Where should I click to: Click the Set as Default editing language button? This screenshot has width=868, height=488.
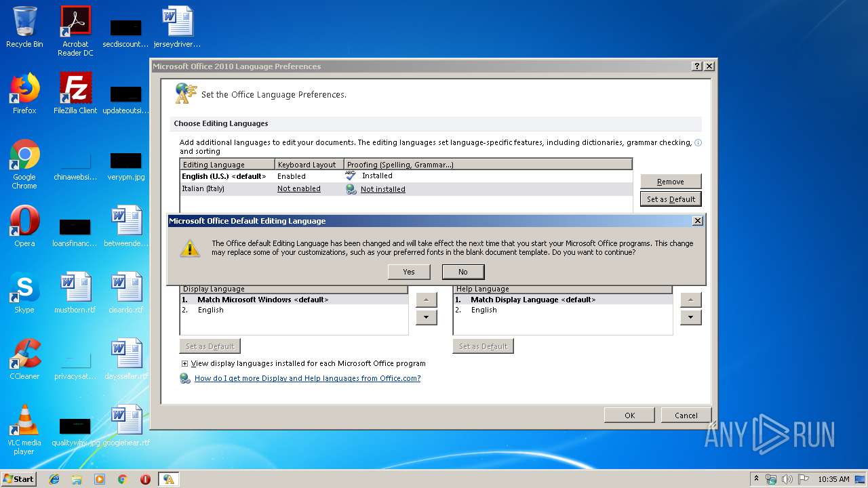pos(671,199)
